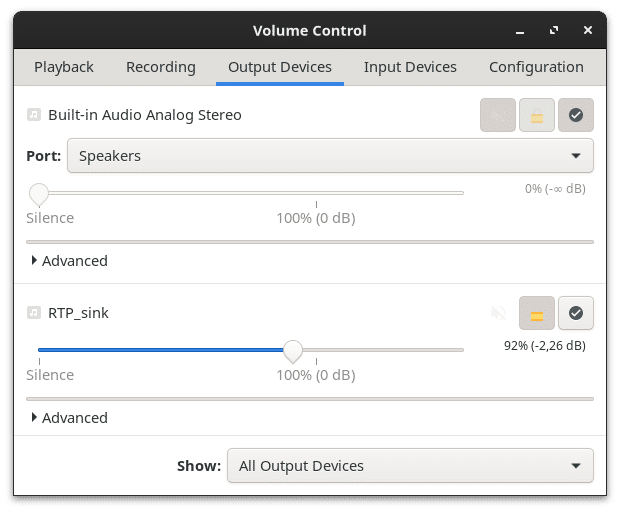Open the Recording tab
Screen dimensions: 620x512
(160, 67)
